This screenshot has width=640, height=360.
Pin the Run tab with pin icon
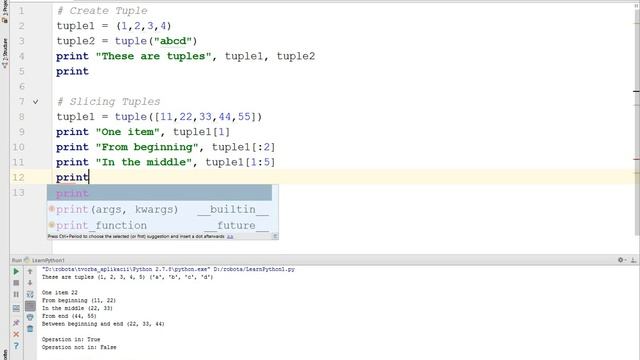click(16, 323)
